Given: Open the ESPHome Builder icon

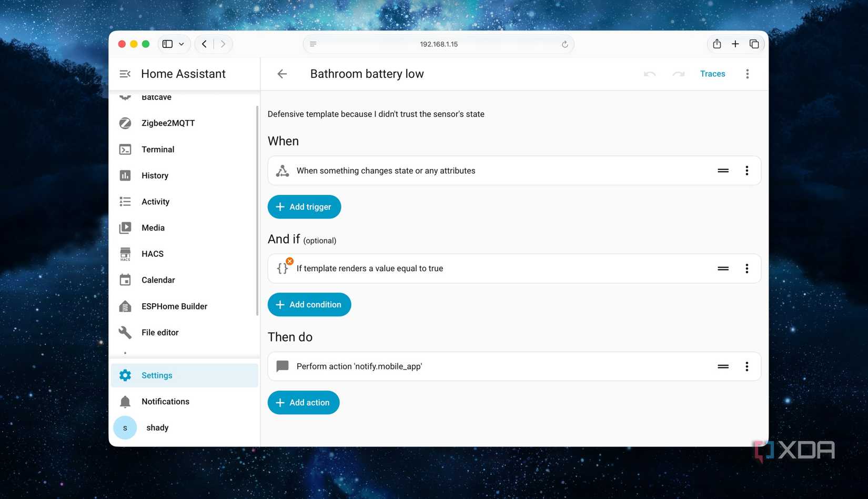Looking at the screenshot, I should tap(125, 306).
